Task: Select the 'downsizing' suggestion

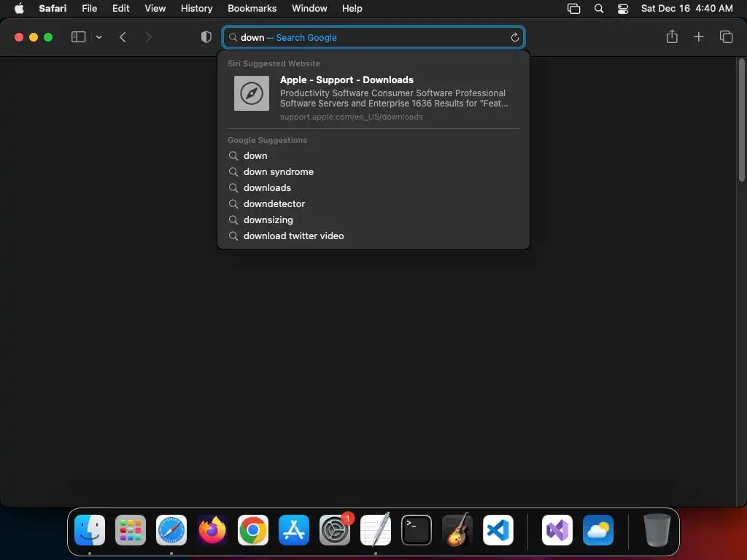Action: 373,220
